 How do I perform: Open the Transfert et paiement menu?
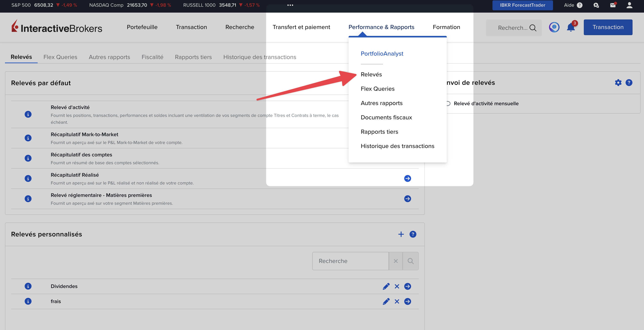(x=301, y=27)
